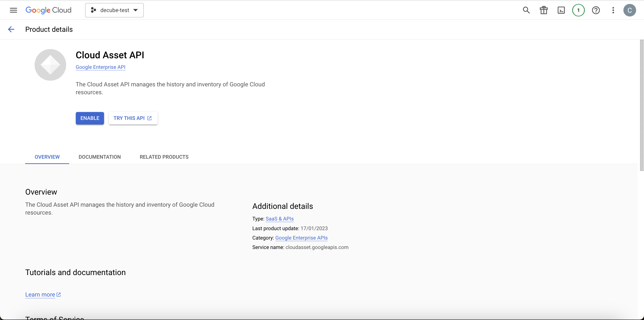Click the search magnifier icon
Screen dimensions: 644x320
tap(526, 10)
